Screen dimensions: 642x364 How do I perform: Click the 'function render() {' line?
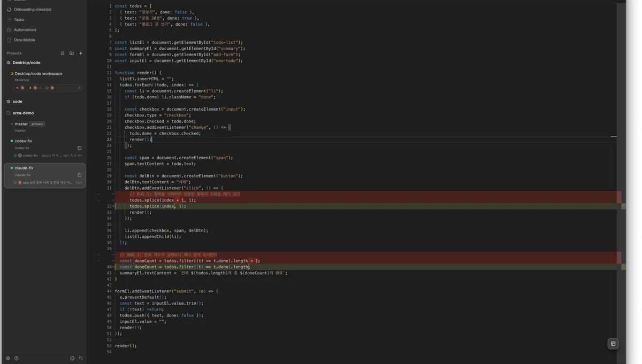138,73
